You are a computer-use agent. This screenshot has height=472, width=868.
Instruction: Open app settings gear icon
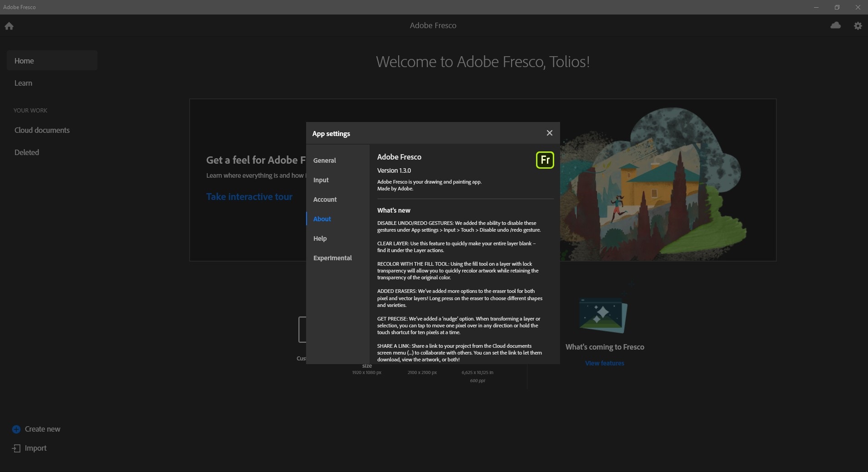[x=858, y=26]
